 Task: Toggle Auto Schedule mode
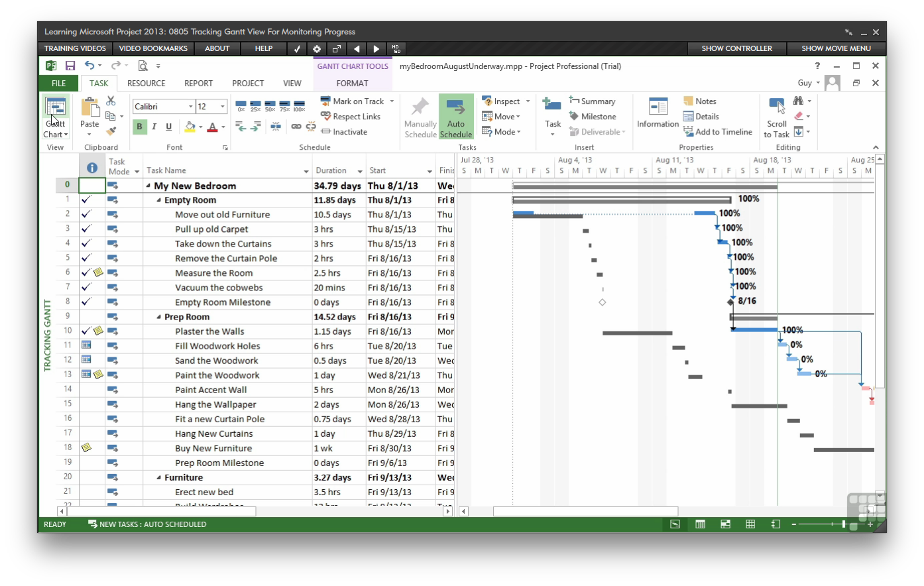tap(456, 117)
